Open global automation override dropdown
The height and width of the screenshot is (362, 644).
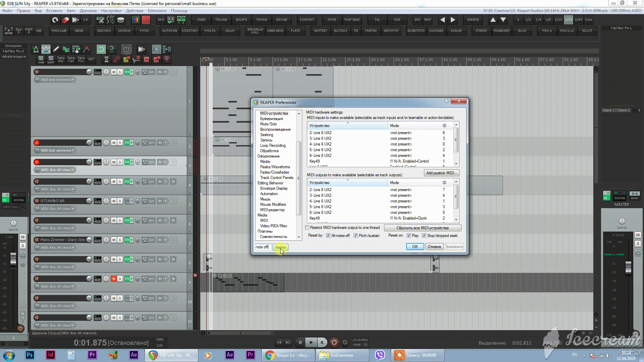366,344
